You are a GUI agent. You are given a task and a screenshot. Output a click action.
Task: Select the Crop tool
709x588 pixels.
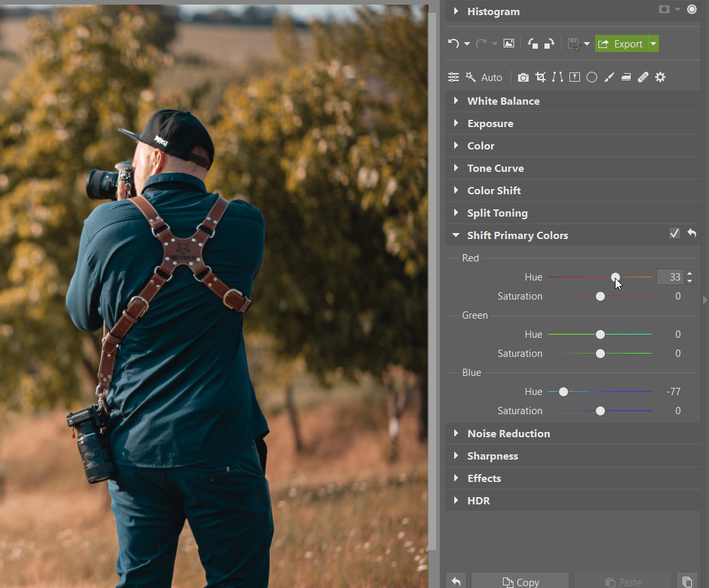click(x=540, y=77)
